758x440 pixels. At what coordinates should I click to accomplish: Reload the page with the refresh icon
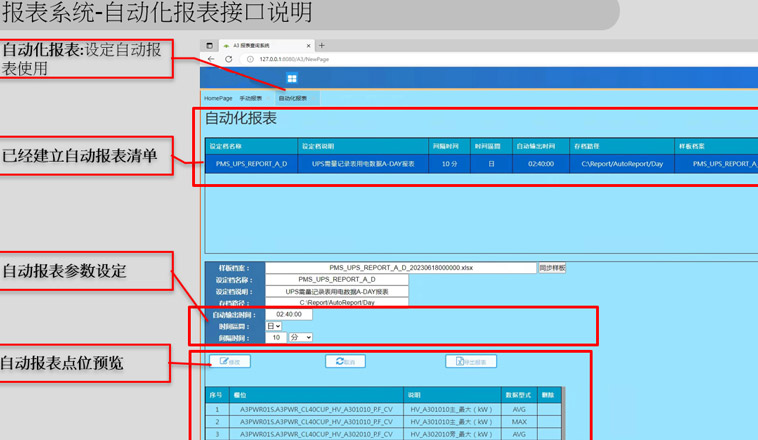pyautogui.click(x=228, y=59)
